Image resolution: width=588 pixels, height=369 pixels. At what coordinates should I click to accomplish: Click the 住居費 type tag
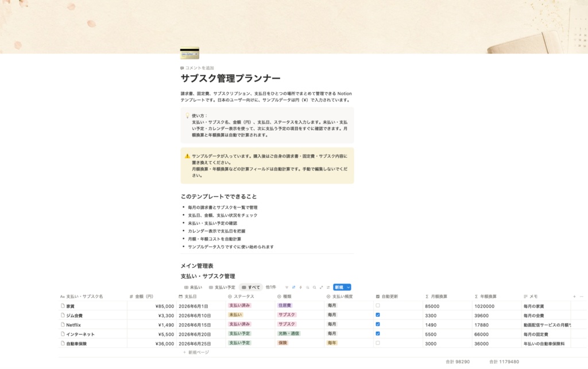click(285, 305)
